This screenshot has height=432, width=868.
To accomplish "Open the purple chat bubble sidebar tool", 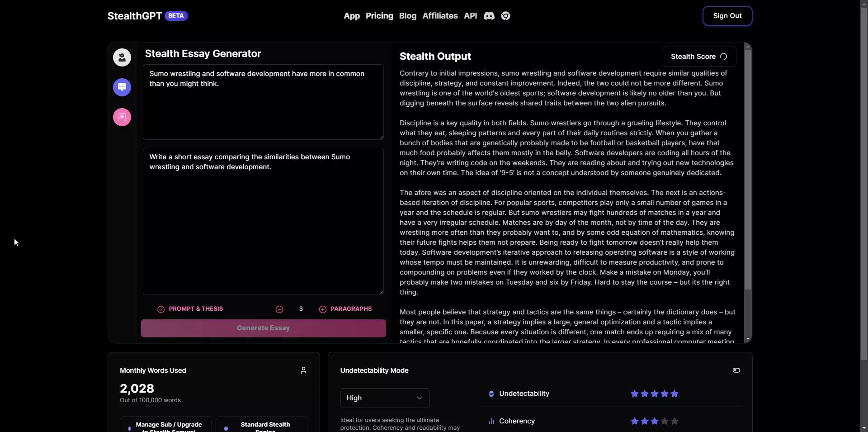I will point(122,87).
